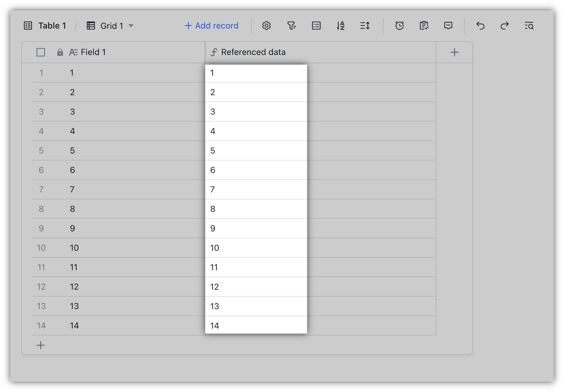Viewport: 564px width, 392px height.
Task: Add a new row with bottom plus
Action: [x=41, y=345]
